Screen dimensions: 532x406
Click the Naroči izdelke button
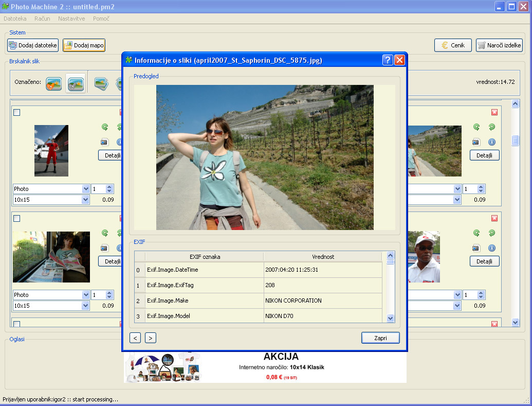coord(499,45)
